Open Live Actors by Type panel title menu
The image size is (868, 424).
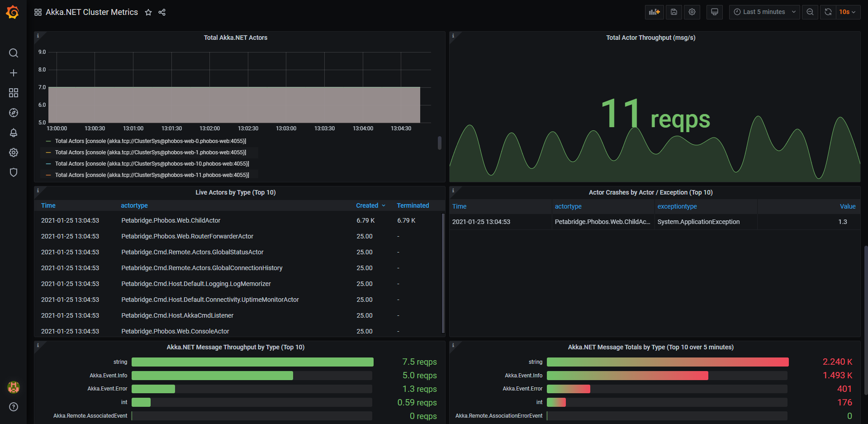(235, 192)
